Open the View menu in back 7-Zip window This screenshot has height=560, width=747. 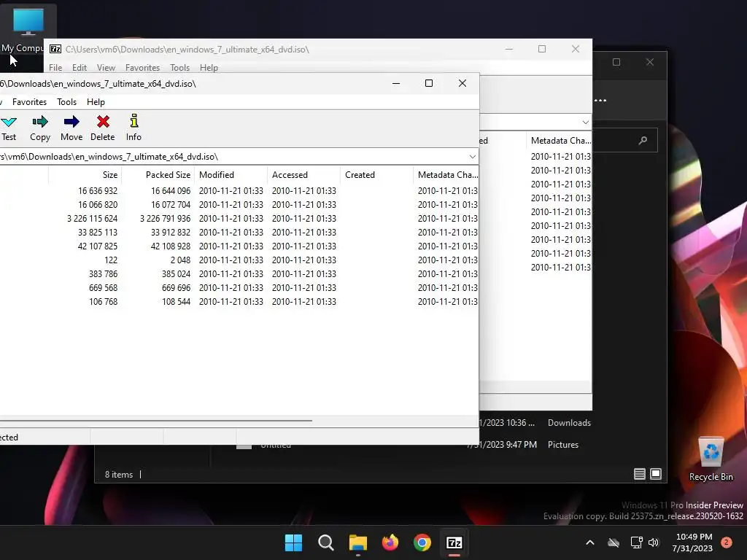coord(106,68)
